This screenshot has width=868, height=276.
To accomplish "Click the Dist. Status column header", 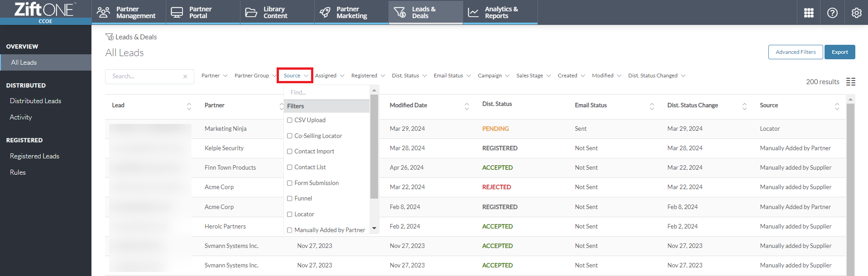I will tap(497, 104).
